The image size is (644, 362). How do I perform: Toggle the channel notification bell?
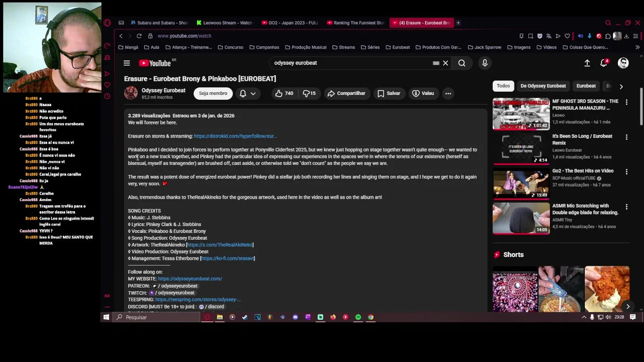pyautogui.click(x=243, y=94)
